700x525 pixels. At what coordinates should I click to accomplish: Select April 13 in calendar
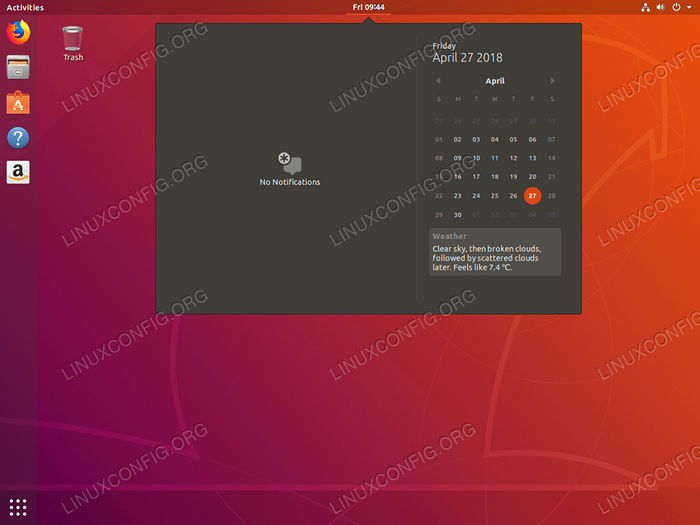tap(533, 158)
